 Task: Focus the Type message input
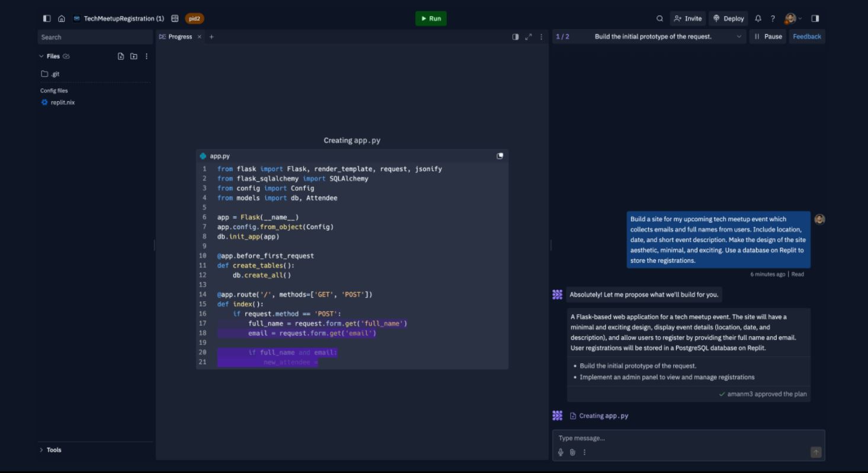(688, 438)
